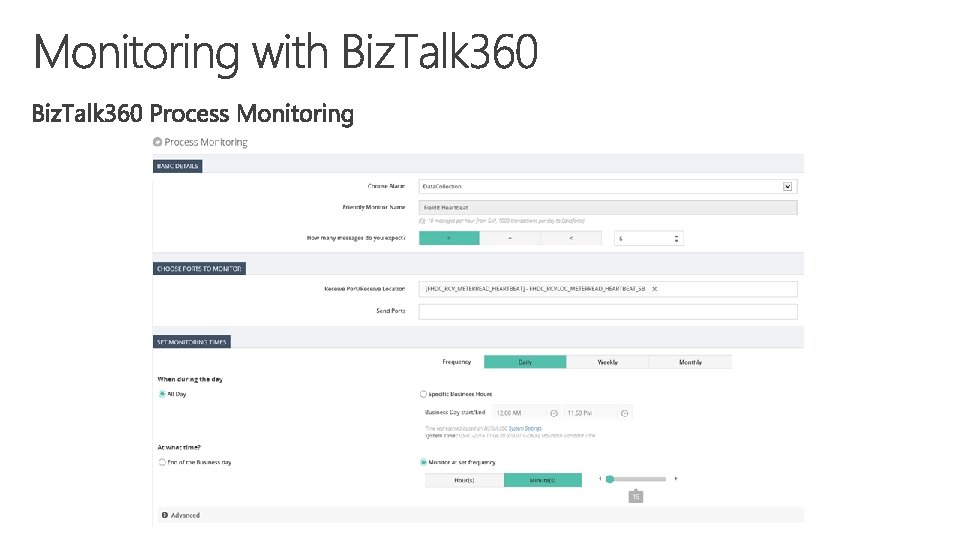Select the equals message comparison
Screen dimensions: 960x540
(x=510, y=238)
